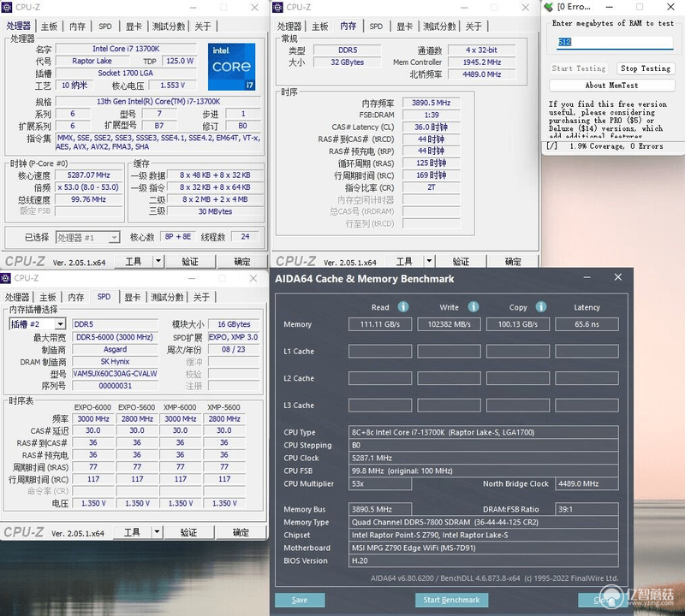Switch to 显卡 tab in CPU-Z memory window
This screenshot has height=616, width=685.
(x=404, y=27)
